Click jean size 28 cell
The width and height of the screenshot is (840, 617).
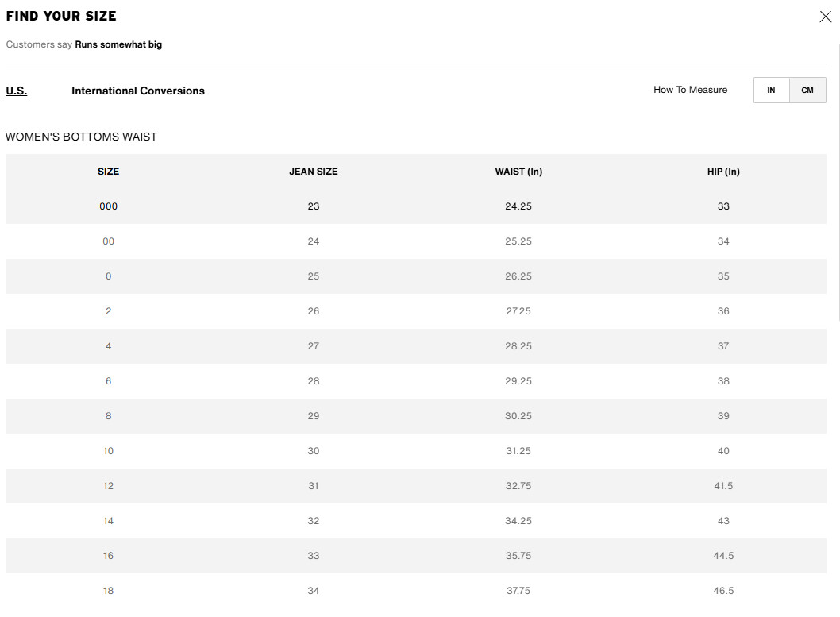point(314,381)
